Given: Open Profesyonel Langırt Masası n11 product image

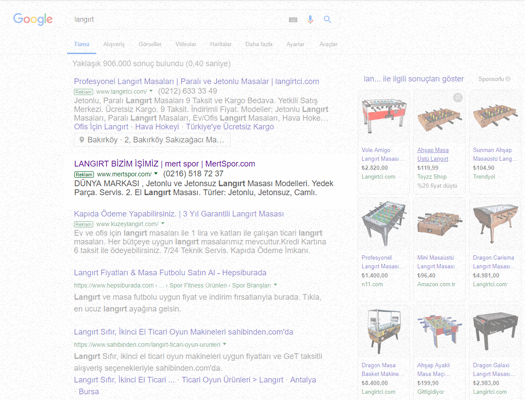Looking at the screenshot, I should pos(384,223).
